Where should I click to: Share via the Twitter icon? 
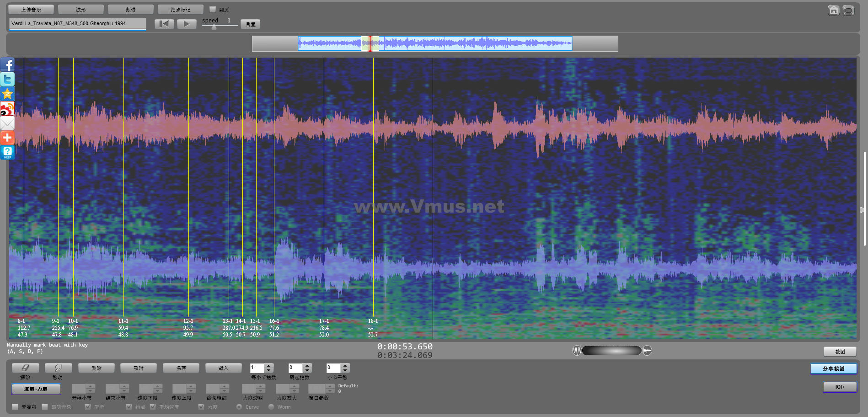click(x=7, y=80)
